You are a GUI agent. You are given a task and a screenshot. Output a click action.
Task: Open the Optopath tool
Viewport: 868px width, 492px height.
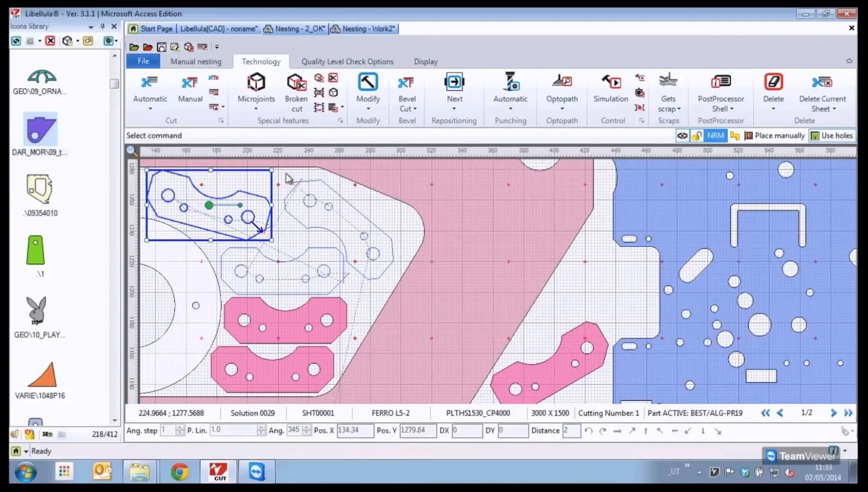pos(562,83)
